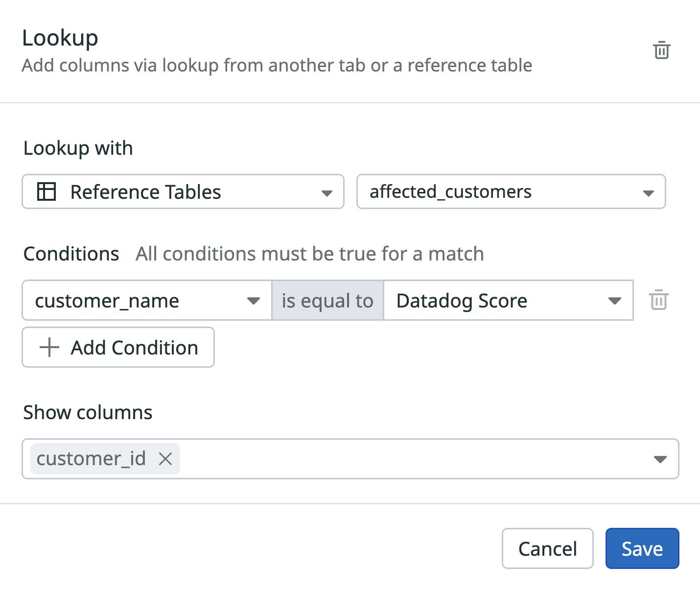Click the trash icon beside the condition row
Image resolution: width=700 pixels, height=591 pixels.
point(659,300)
